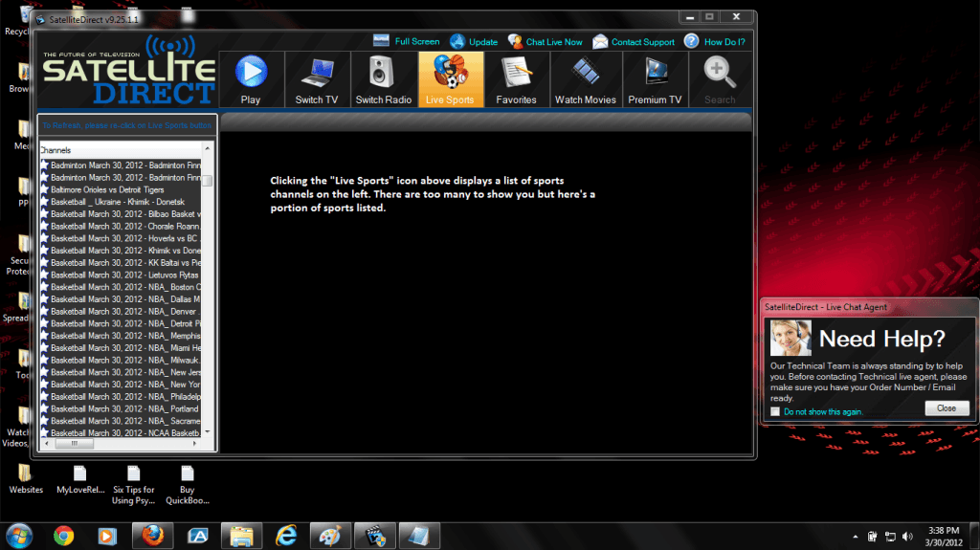This screenshot has width=980, height=550.
Task: Click the Play button in the toolbar
Action: tap(252, 79)
